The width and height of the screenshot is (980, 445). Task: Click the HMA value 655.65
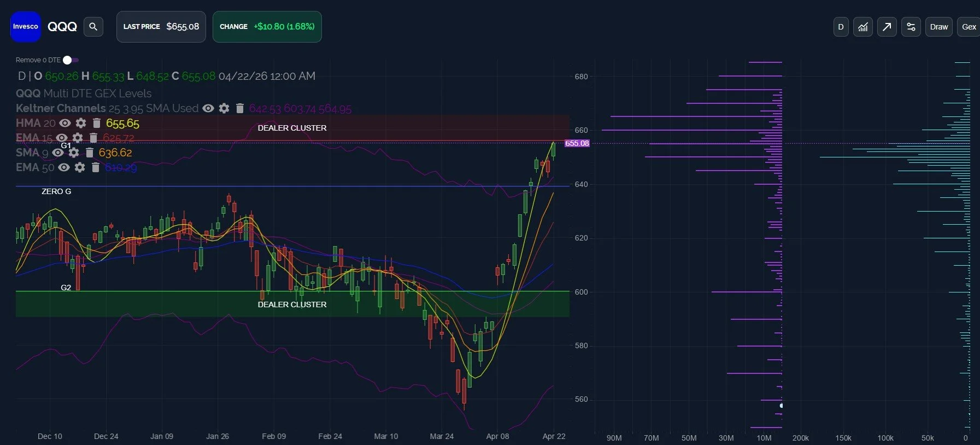122,124
